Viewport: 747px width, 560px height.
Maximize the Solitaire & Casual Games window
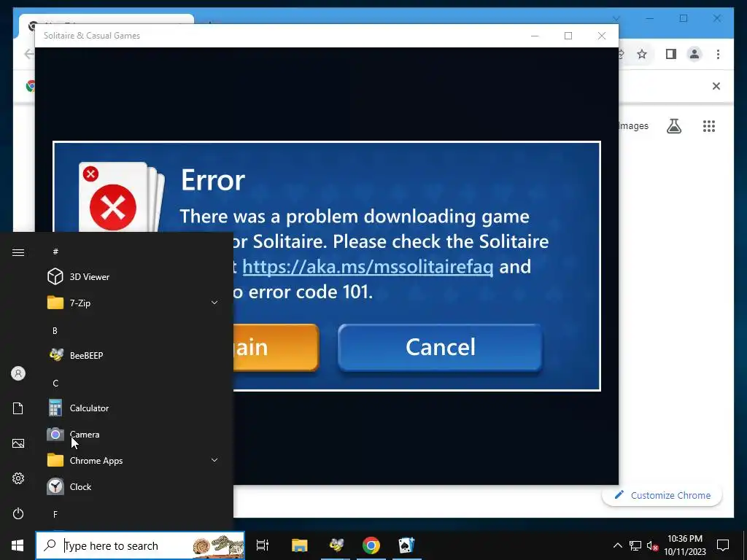coord(568,36)
